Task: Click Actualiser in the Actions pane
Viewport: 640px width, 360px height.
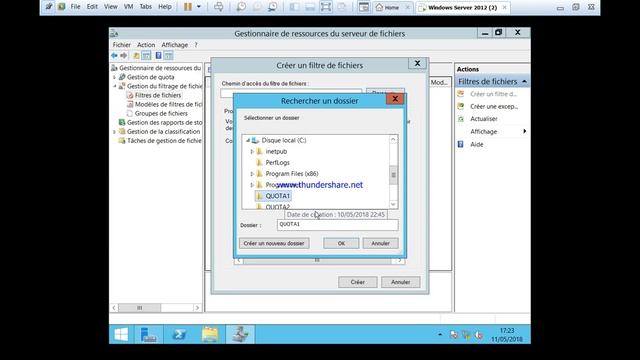Action: pyautogui.click(x=484, y=119)
